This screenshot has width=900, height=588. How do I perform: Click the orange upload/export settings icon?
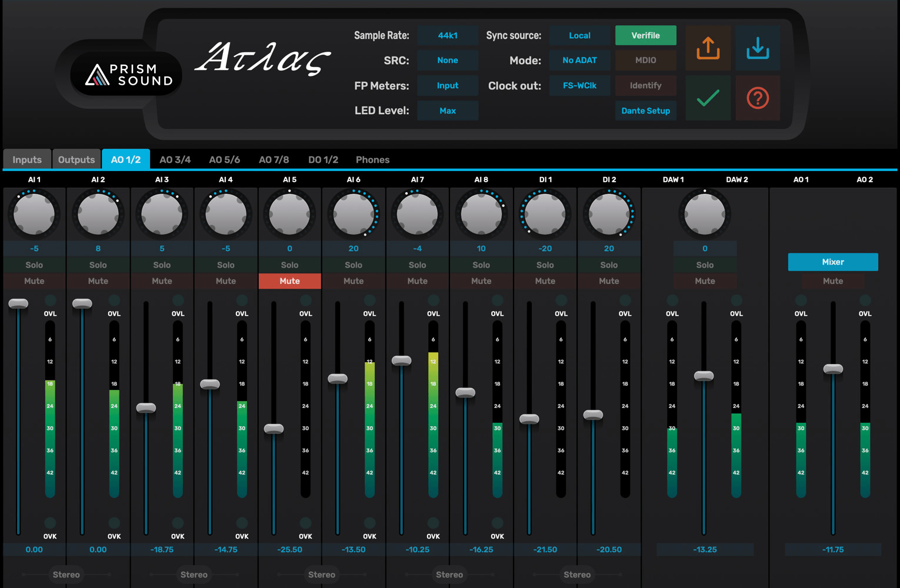click(708, 48)
